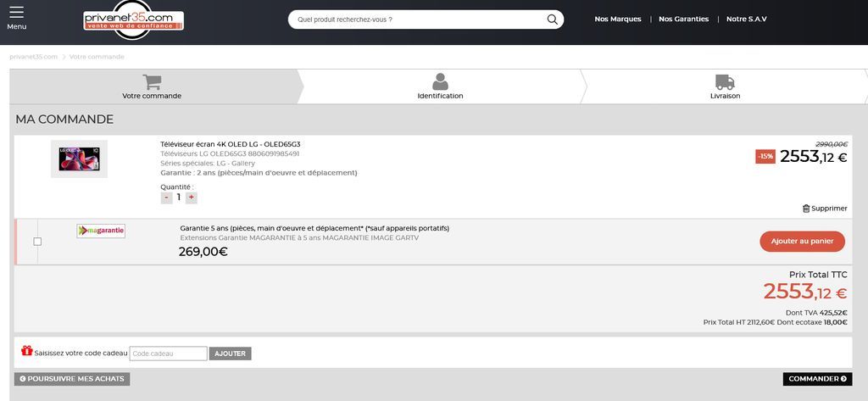
Task: Click the -15% discount badge
Action: click(x=765, y=157)
